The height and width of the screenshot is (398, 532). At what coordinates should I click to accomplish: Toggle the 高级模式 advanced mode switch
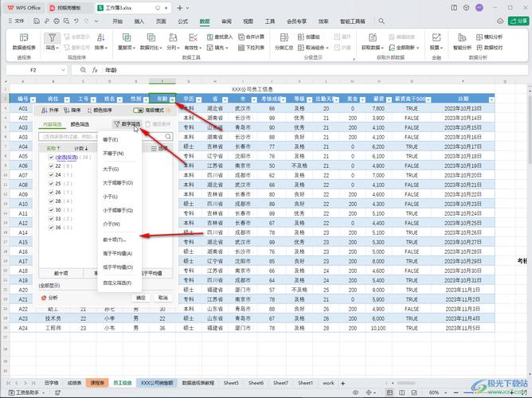tap(138, 110)
